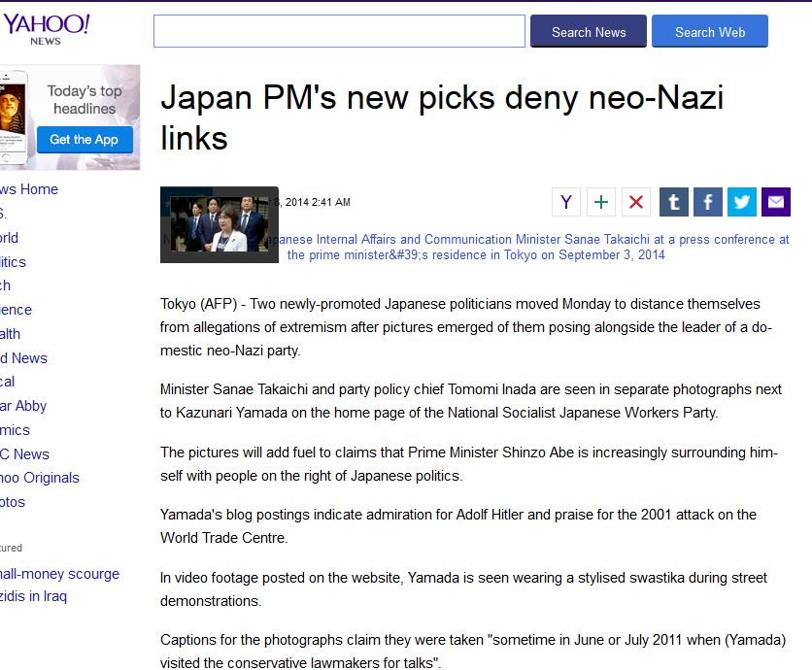Click the Search Web button

[x=710, y=32]
